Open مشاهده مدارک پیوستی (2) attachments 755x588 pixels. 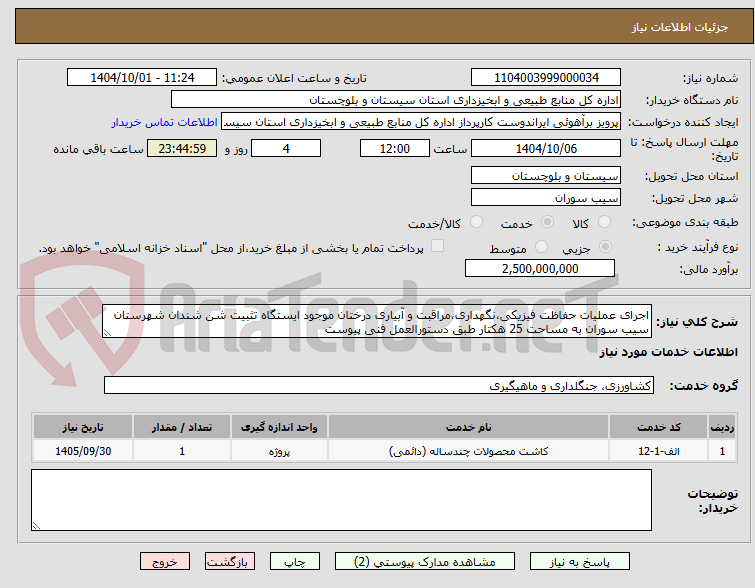[425, 562]
